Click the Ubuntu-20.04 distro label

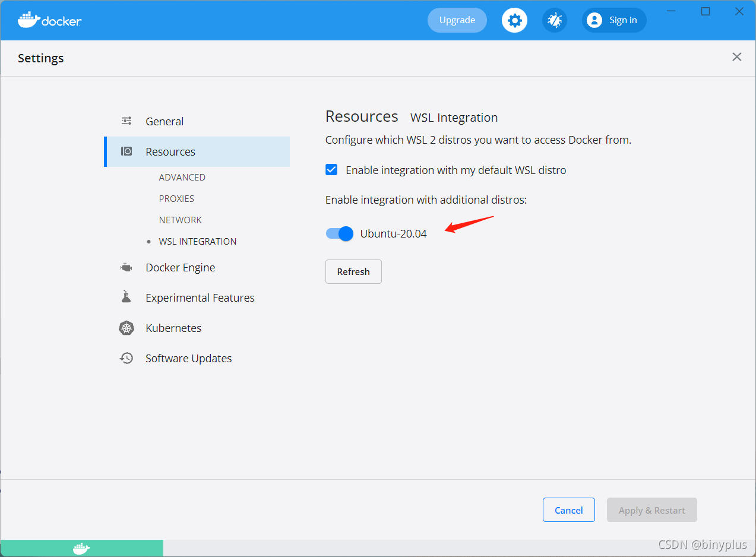pos(394,233)
